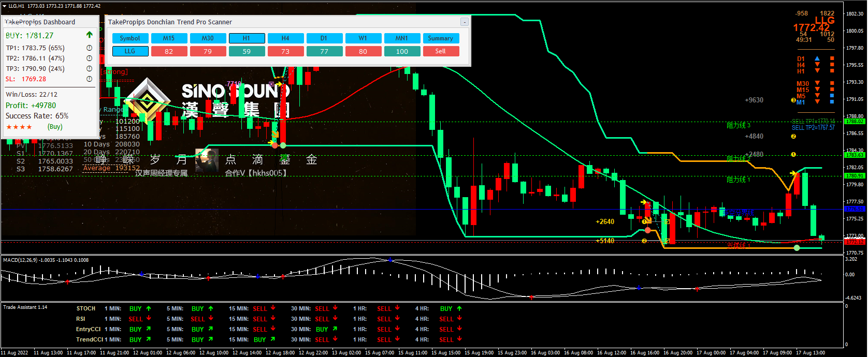Click the green H1 value 59 cell
This screenshot has width=868, height=357.
click(x=247, y=51)
